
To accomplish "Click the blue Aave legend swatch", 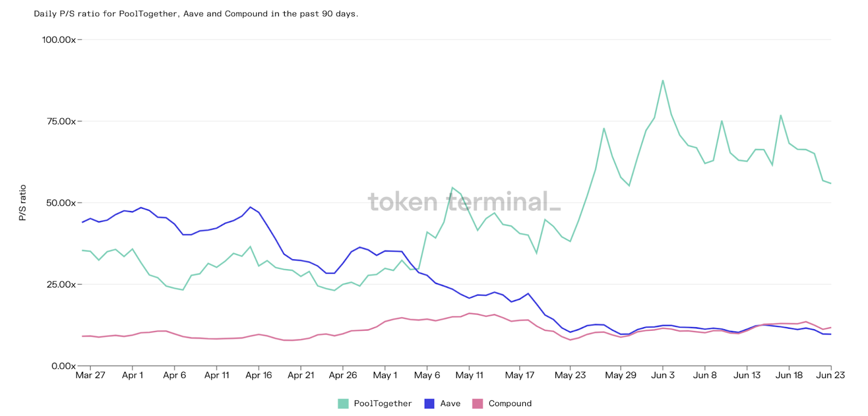I will tap(429, 404).
